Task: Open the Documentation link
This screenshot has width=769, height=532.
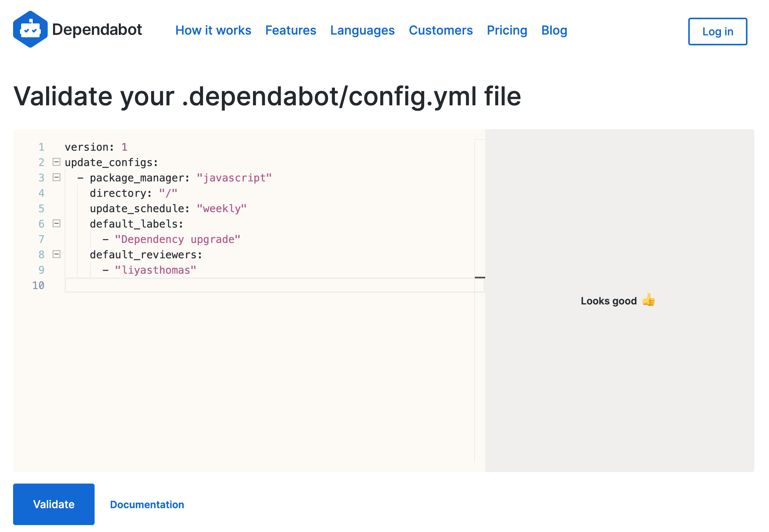Action: [x=147, y=504]
